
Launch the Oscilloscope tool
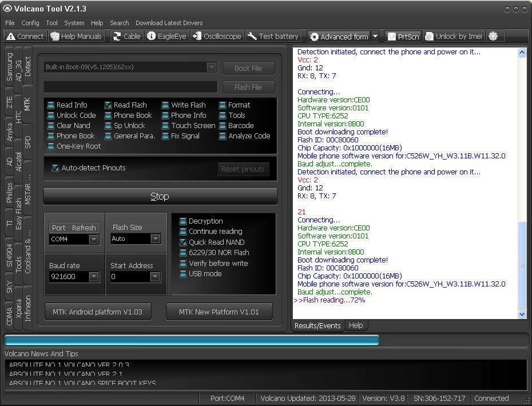[217, 36]
